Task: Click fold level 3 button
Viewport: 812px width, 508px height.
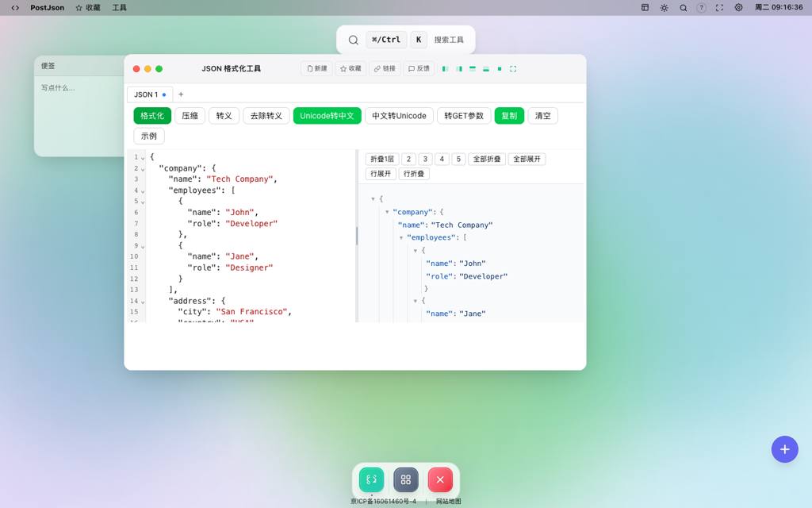Action: (425, 159)
